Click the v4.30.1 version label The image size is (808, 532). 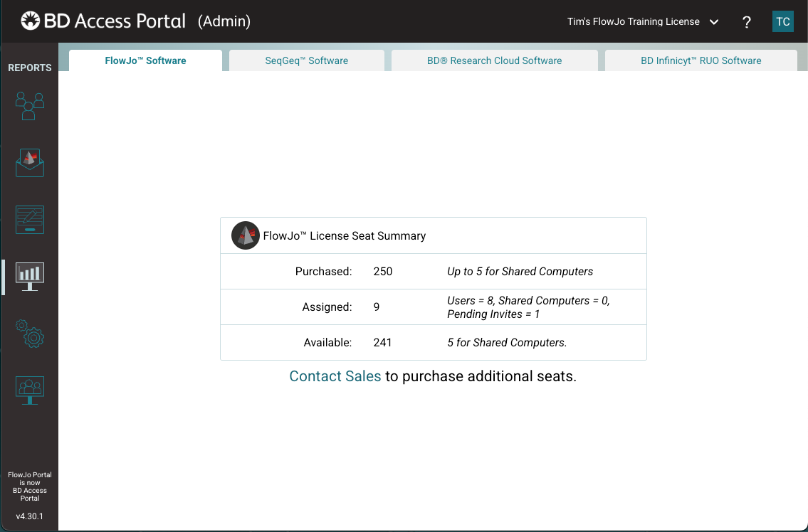pos(29,516)
